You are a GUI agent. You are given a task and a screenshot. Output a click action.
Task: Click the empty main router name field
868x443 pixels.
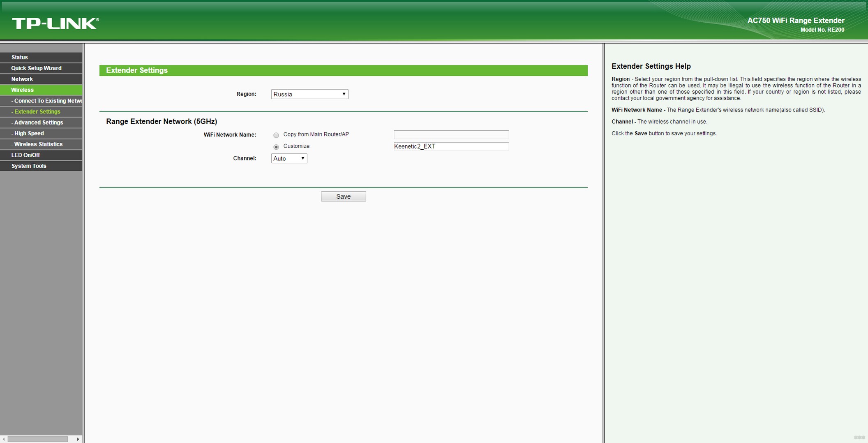(x=451, y=135)
